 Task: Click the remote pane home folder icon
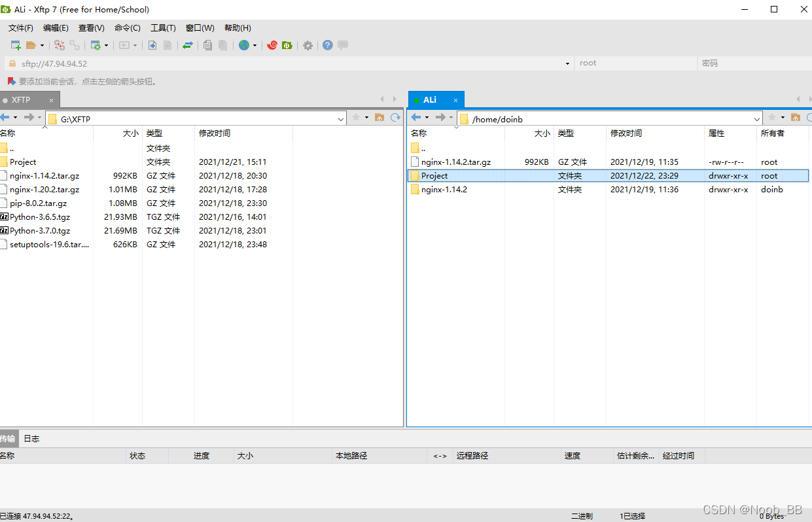tap(796, 118)
